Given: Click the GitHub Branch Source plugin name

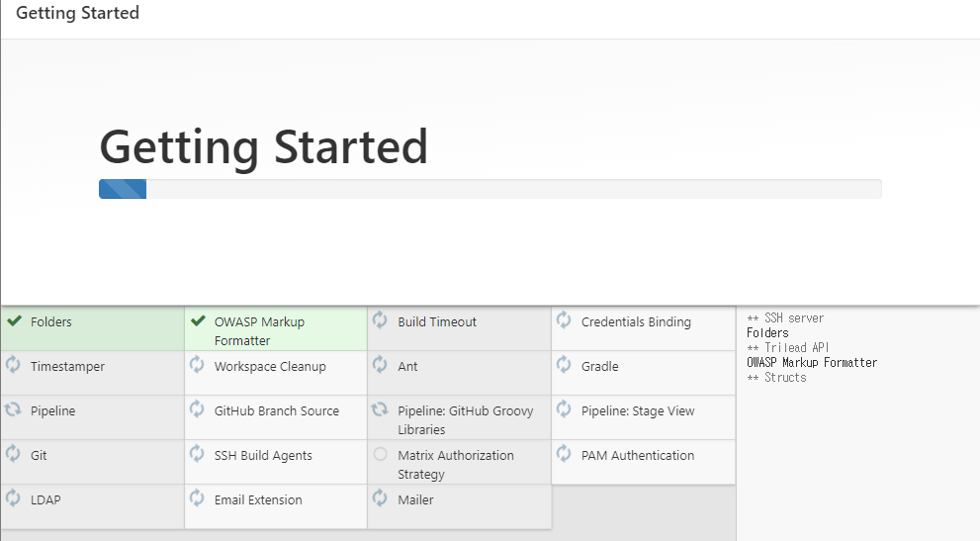Looking at the screenshot, I should point(277,411).
